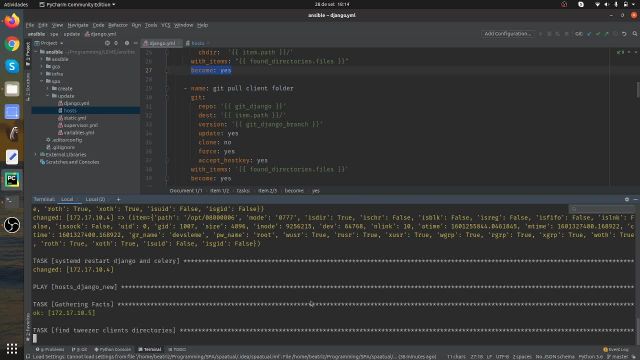The image size is (640, 360).
Task: Open the Event Log in status bar
Action: click(x=616, y=349)
